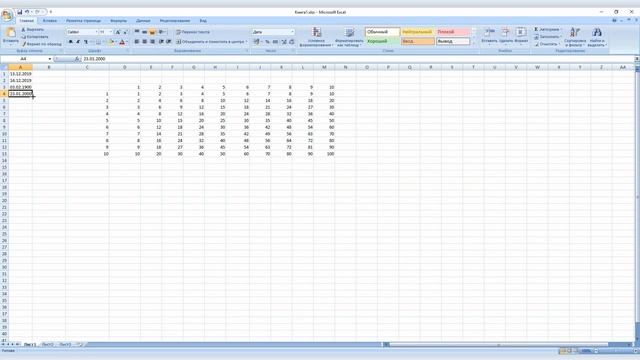
Task: Cut selection with Вырезать scissors
Action: point(33,30)
